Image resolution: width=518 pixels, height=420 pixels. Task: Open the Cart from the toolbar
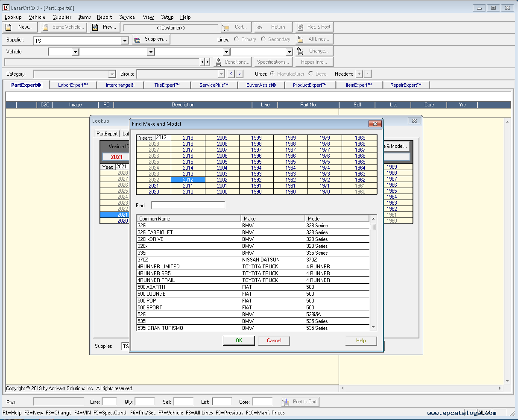pos(236,27)
